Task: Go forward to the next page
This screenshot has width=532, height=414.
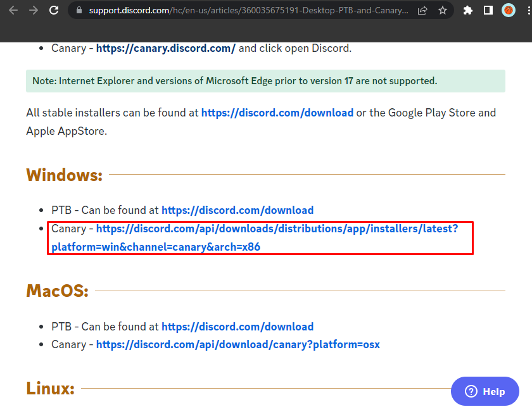Action: click(34, 10)
